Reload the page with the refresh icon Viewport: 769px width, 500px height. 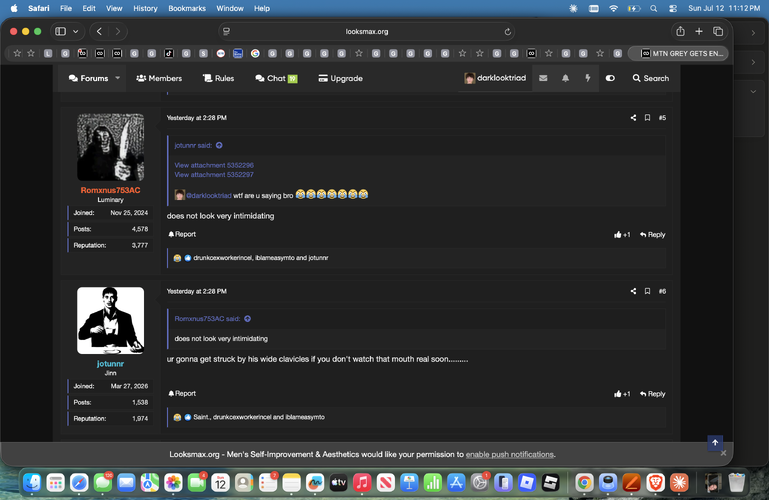508,31
